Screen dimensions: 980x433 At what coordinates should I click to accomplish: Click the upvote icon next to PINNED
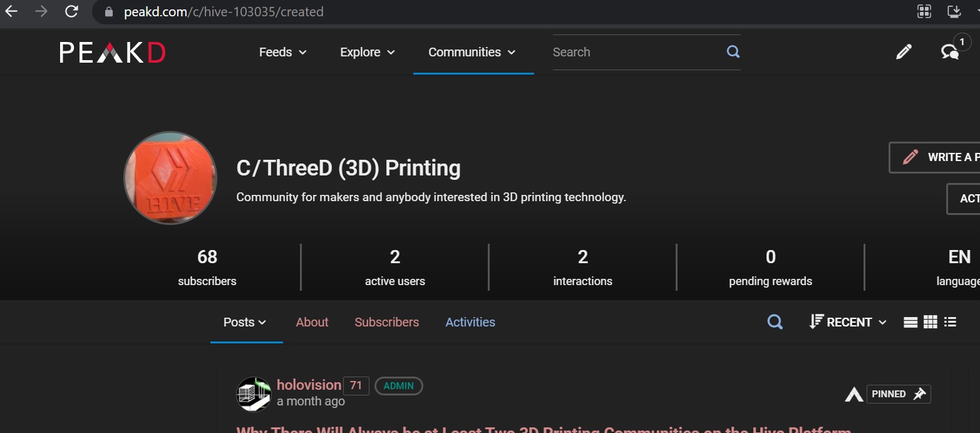pyautogui.click(x=854, y=394)
